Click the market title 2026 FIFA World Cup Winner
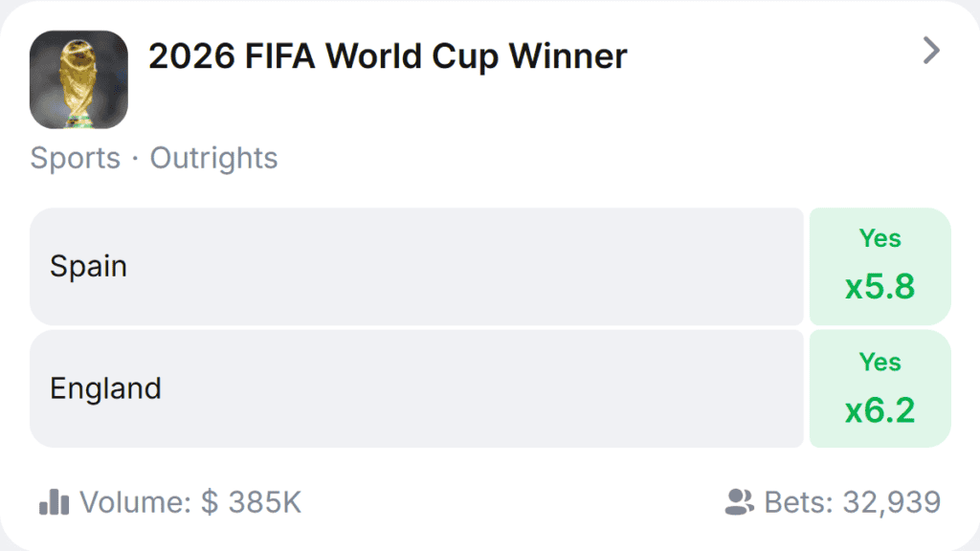The width and height of the screenshot is (980, 551). (x=388, y=55)
